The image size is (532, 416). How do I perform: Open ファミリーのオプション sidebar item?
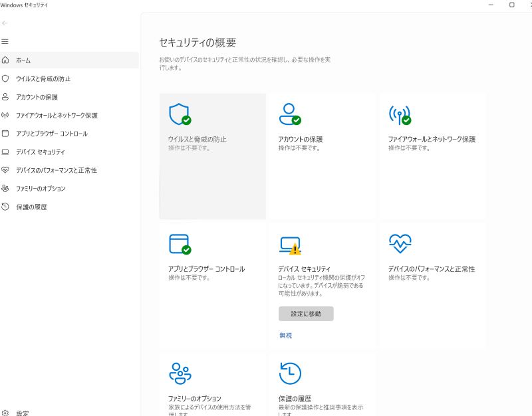69,189
